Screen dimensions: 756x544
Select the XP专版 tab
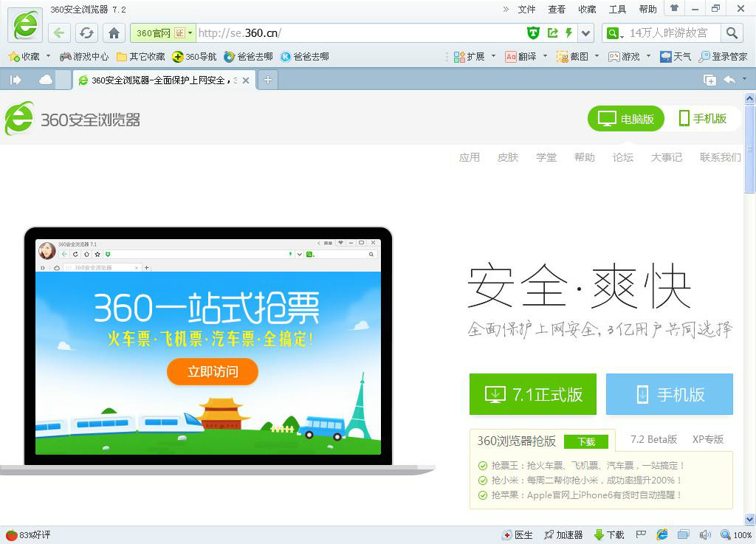click(708, 439)
